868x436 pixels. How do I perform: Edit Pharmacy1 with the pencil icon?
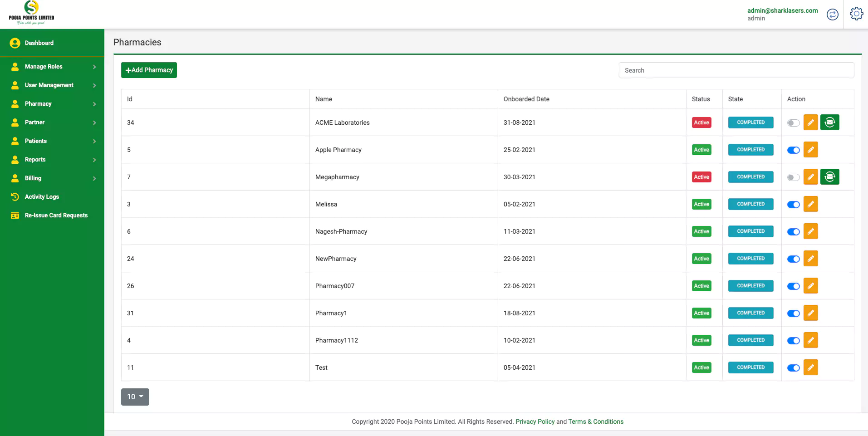pyautogui.click(x=810, y=313)
